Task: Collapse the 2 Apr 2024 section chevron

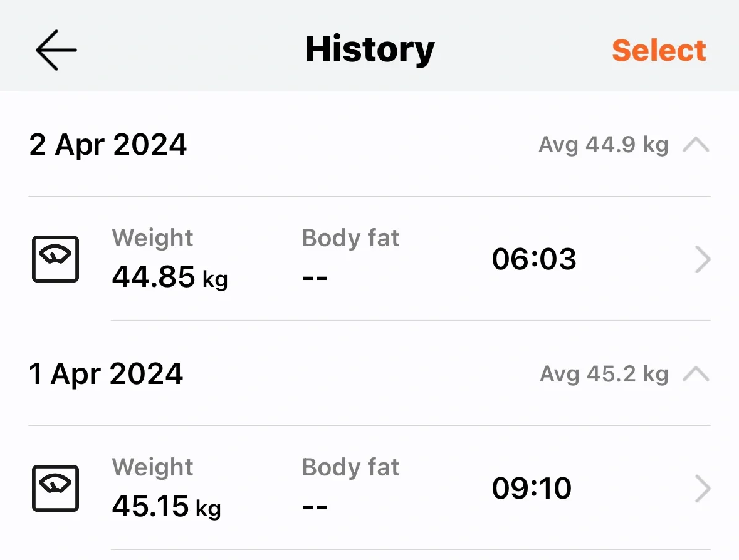Action: 696,145
